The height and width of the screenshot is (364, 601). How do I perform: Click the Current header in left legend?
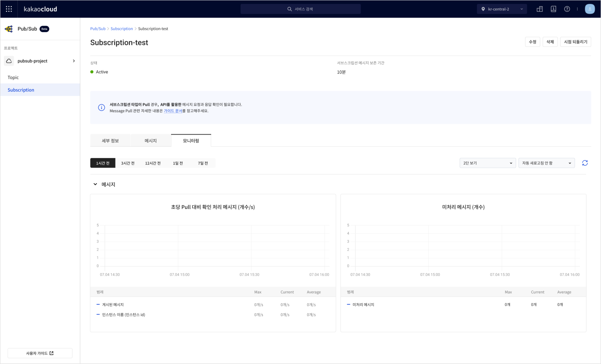pyautogui.click(x=287, y=292)
